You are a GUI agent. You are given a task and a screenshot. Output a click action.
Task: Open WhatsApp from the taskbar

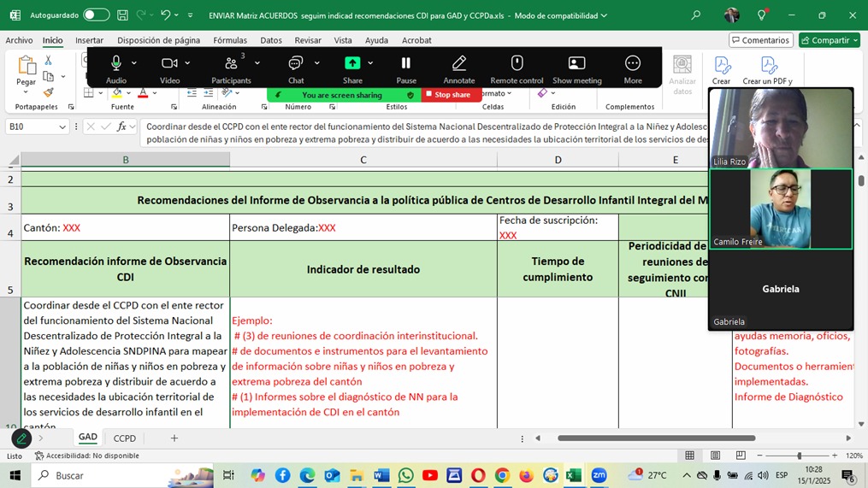point(405,475)
